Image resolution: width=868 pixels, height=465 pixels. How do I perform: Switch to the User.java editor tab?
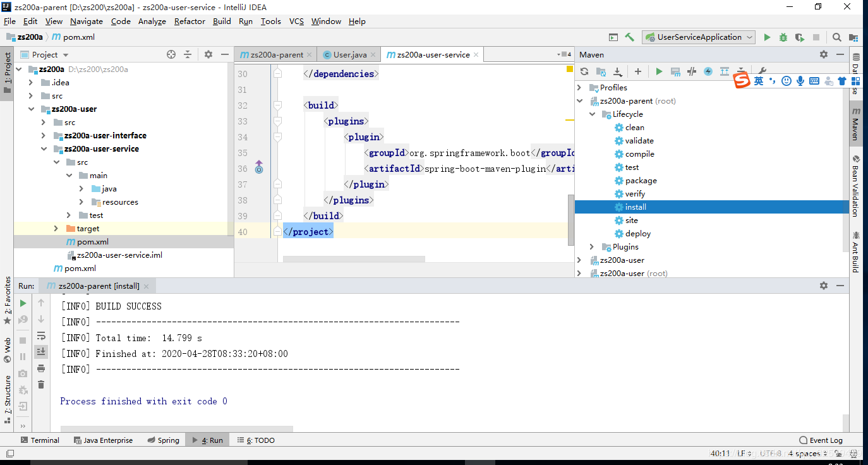coord(350,54)
